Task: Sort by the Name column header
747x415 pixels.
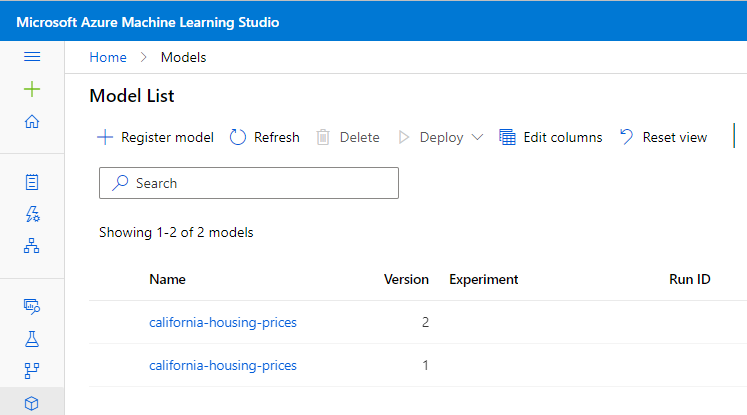Action: pos(167,279)
